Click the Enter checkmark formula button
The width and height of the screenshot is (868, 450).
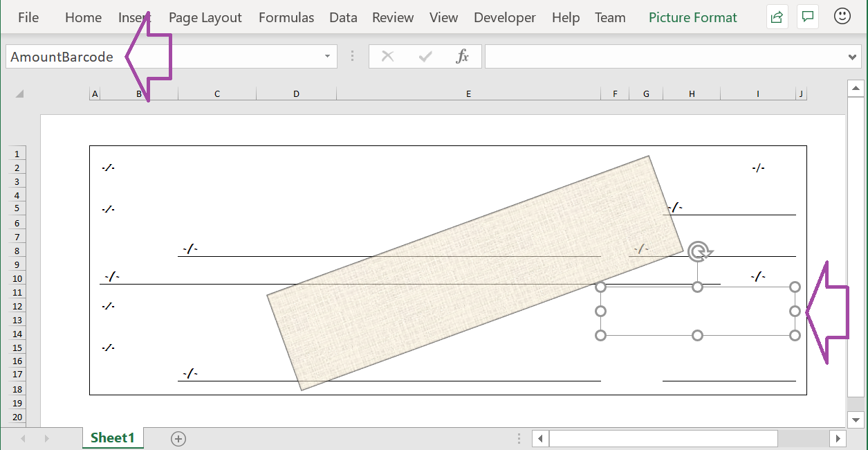pos(425,57)
